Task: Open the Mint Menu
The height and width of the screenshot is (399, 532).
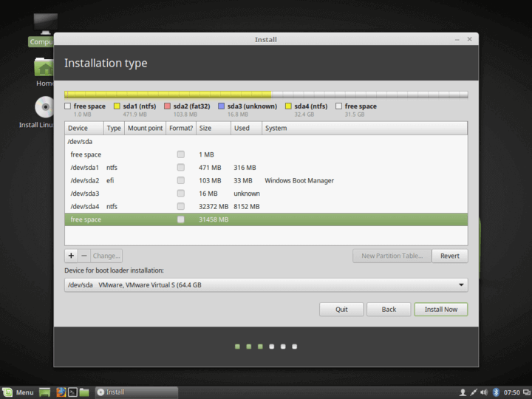Action: tap(18, 392)
